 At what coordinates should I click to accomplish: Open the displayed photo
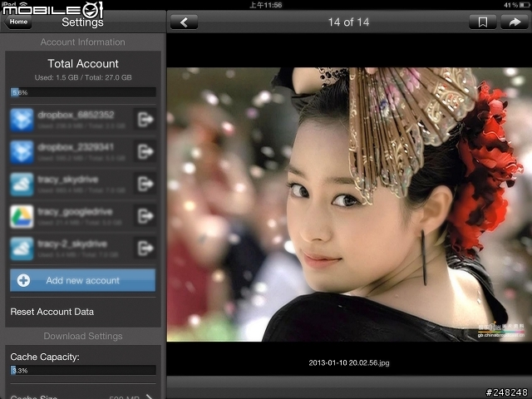pyautogui.click(x=349, y=204)
